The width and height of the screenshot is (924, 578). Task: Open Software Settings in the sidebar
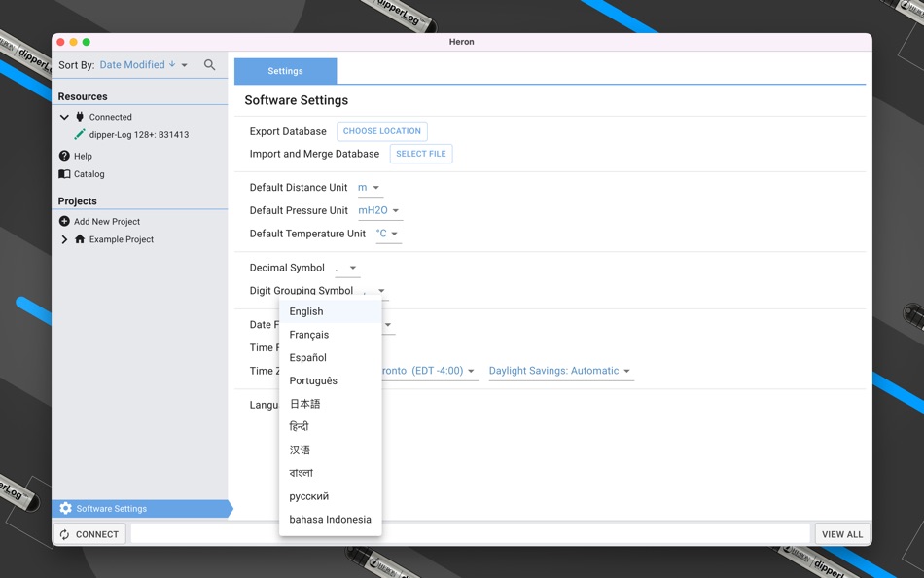click(141, 508)
